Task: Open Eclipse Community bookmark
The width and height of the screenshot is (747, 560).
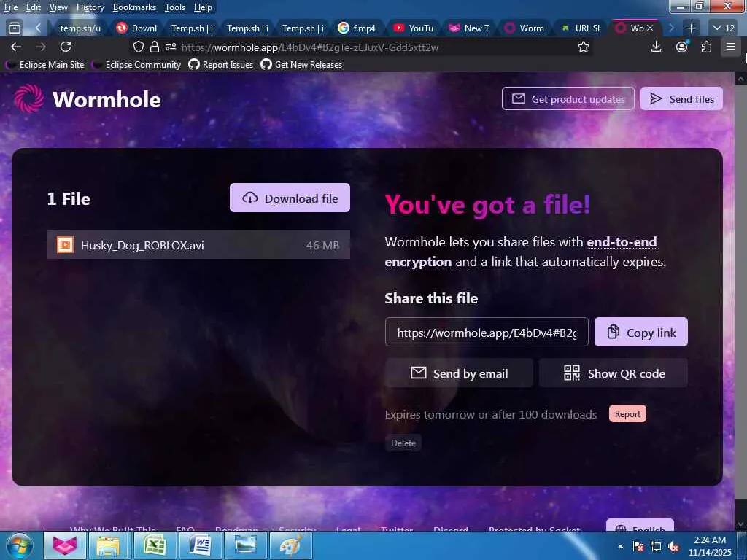Action: pos(136,65)
